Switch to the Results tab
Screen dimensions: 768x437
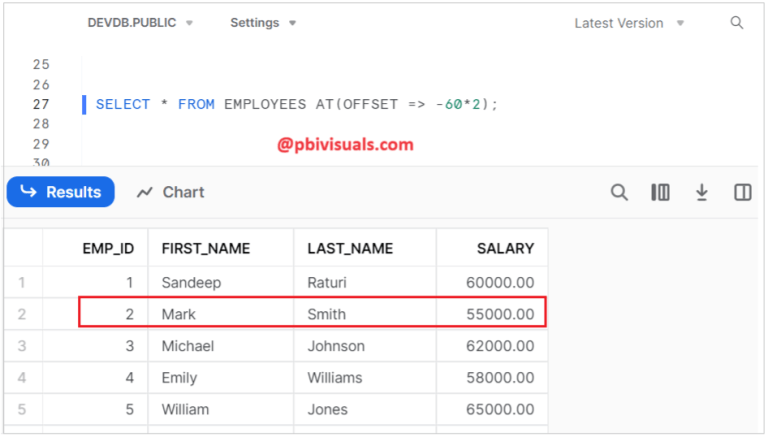pyautogui.click(x=61, y=192)
